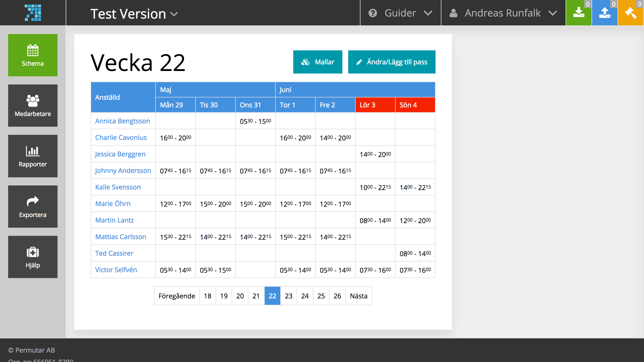Open Victor Selfvén employee link
The width and height of the screenshot is (644, 362).
[x=116, y=270]
